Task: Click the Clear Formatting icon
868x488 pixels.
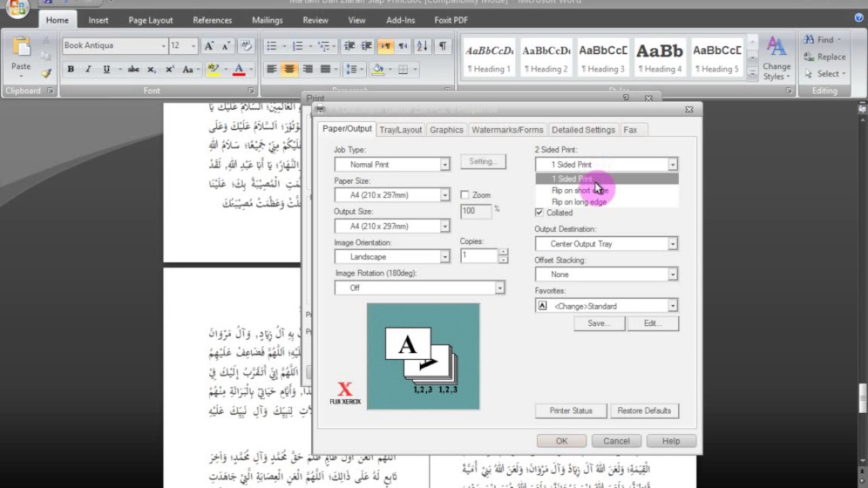Action: tap(246, 46)
